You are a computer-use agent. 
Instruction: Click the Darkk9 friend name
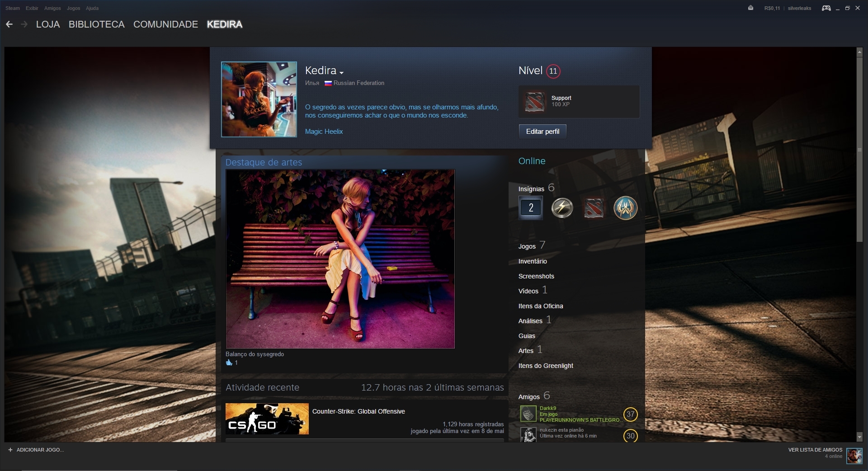point(547,408)
